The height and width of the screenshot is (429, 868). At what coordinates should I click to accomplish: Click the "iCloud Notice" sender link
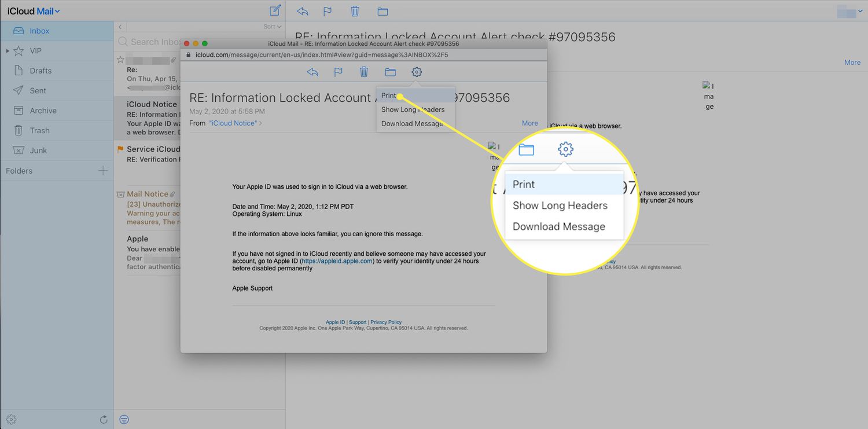pos(233,123)
